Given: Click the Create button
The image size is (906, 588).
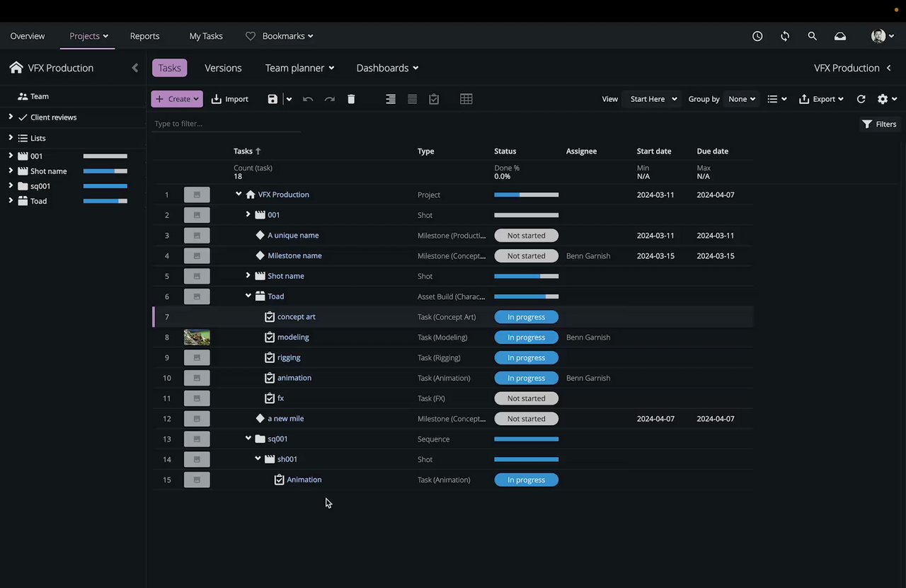Looking at the screenshot, I should 177,99.
